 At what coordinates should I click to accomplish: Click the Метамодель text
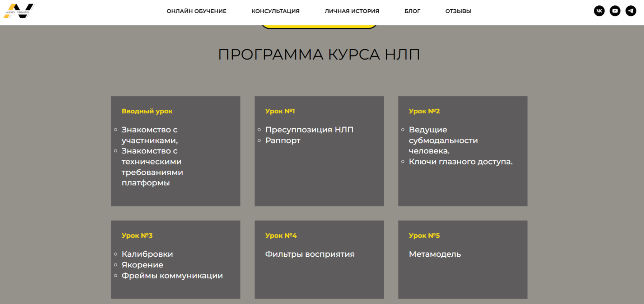[435, 254]
